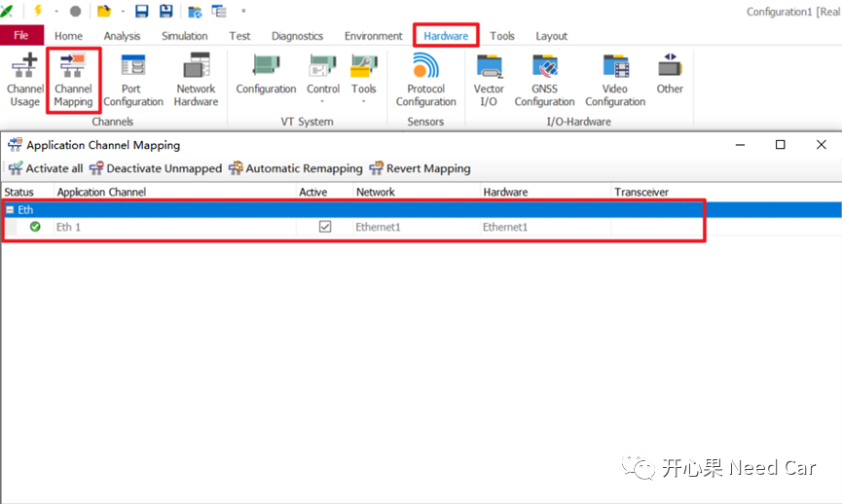Open the Channel Usage tool
Viewport: 842px width, 504px height.
click(24, 81)
